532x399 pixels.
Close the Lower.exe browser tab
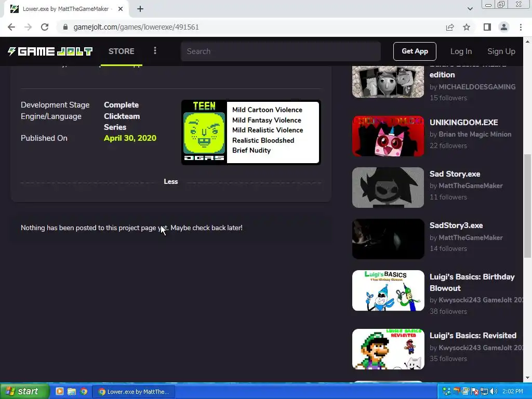pos(121,9)
